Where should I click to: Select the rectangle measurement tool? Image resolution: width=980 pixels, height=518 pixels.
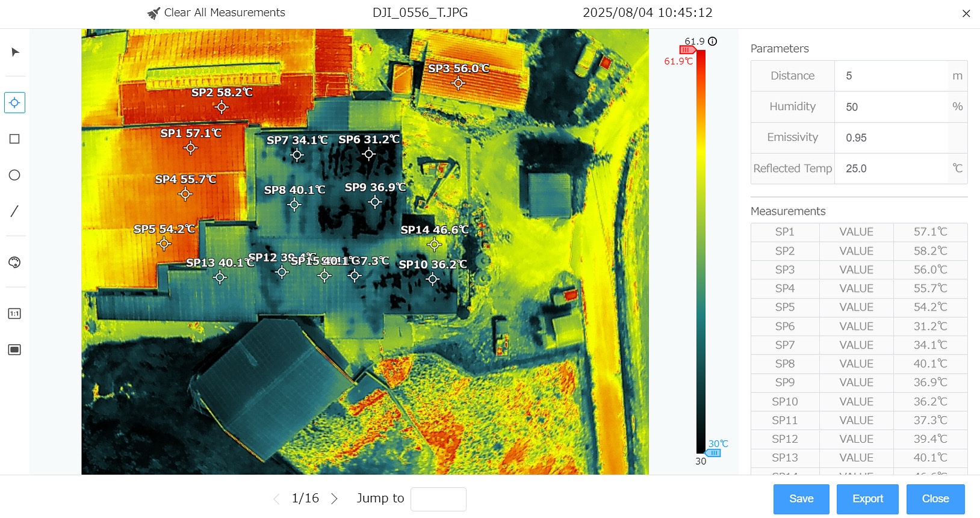(14, 139)
